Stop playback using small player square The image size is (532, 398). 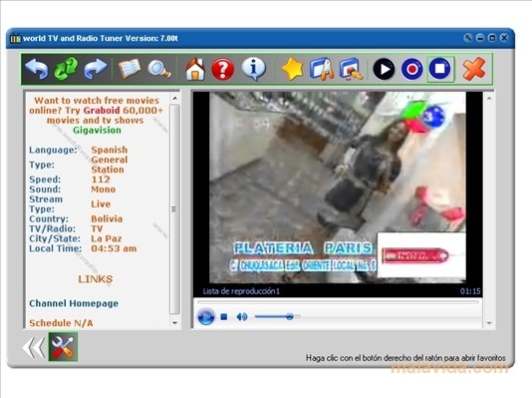pyautogui.click(x=224, y=317)
